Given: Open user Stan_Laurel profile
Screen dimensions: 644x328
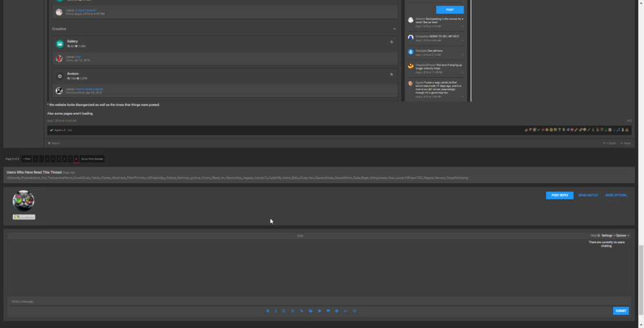Looking at the screenshot, I should pos(396,178).
